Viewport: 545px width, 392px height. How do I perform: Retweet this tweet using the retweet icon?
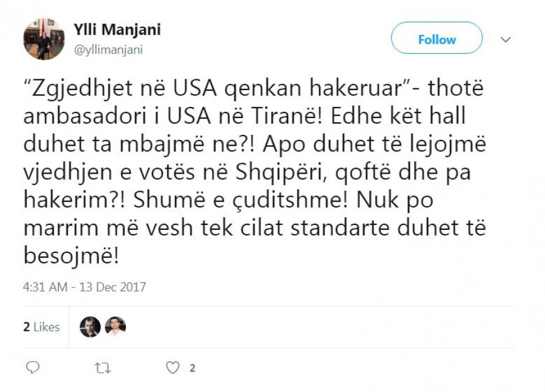click(104, 367)
